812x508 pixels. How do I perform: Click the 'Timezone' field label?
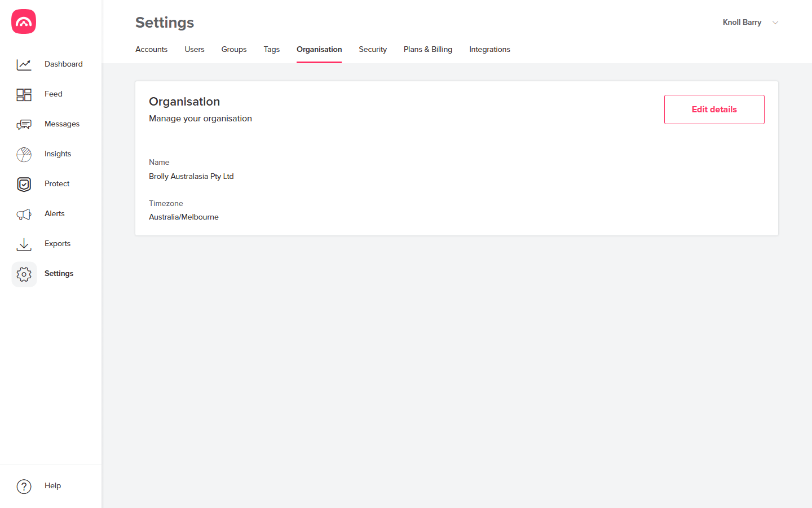(166, 203)
